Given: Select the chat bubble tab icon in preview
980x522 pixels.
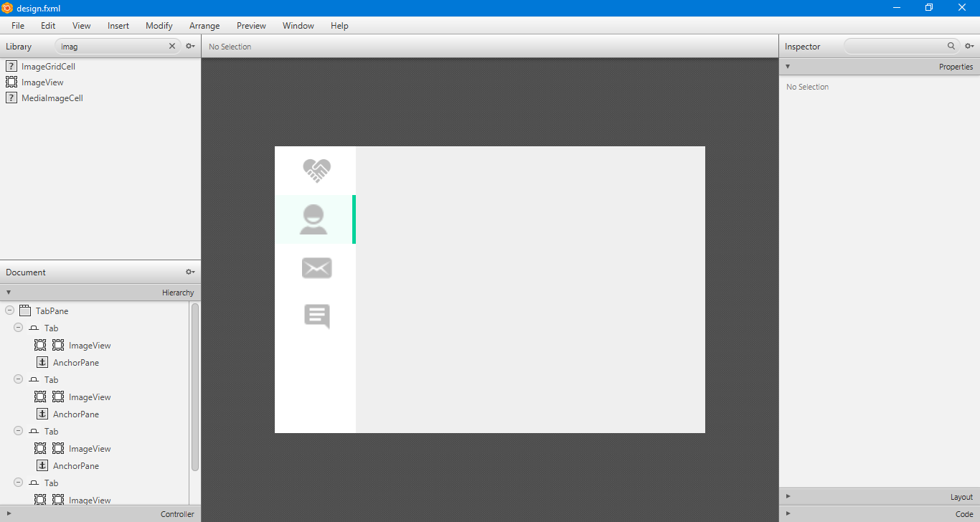Looking at the screenshot, I should point(316,316).
